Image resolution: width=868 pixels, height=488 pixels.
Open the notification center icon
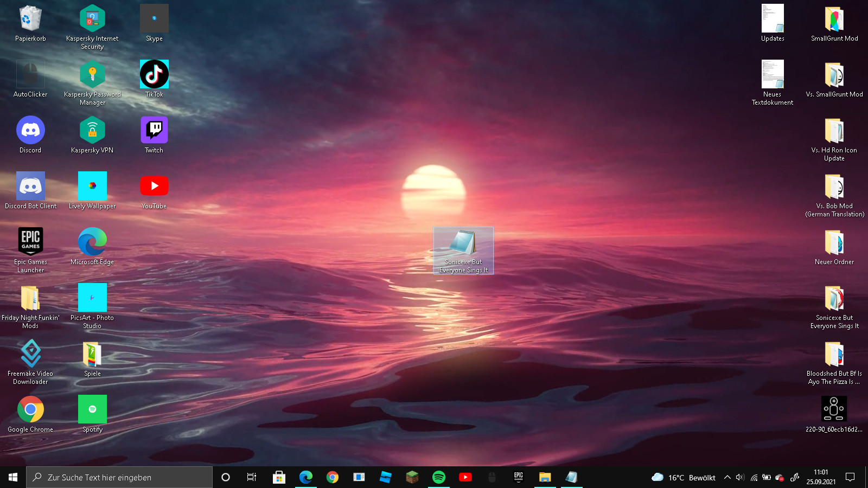point(850,477)
